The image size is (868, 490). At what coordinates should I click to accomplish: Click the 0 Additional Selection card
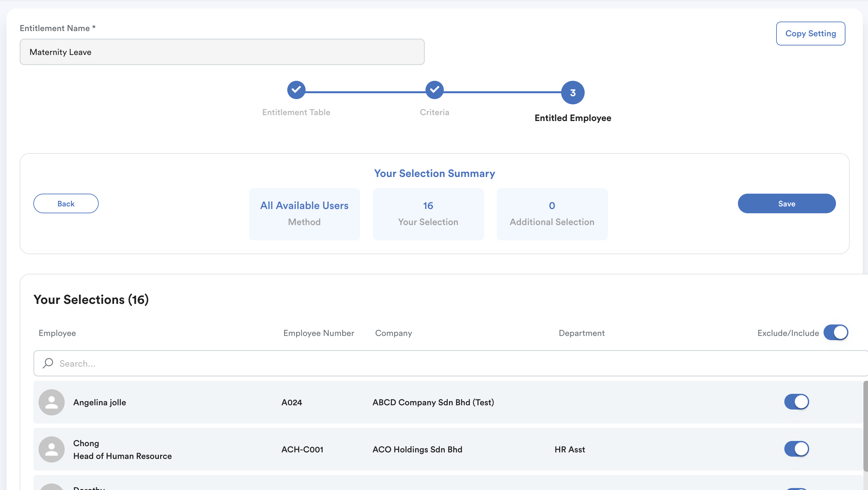(x=552, y=214)
